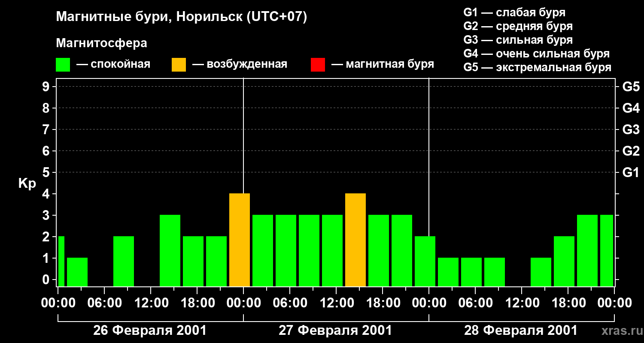Click the right axis label G3

coord(631,129)
